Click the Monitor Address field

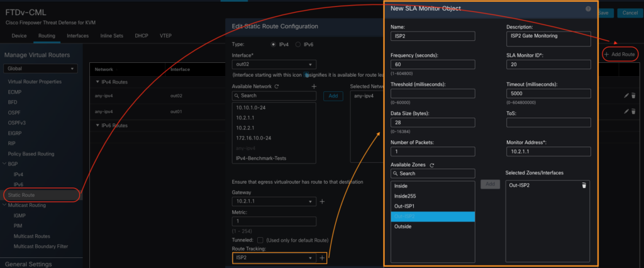click(x=548, y=151)
